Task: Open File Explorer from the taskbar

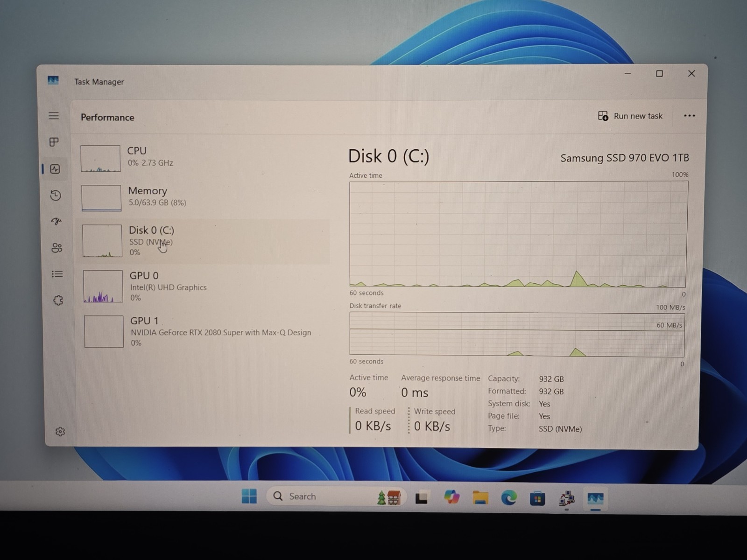Action: tap(480, 497)
